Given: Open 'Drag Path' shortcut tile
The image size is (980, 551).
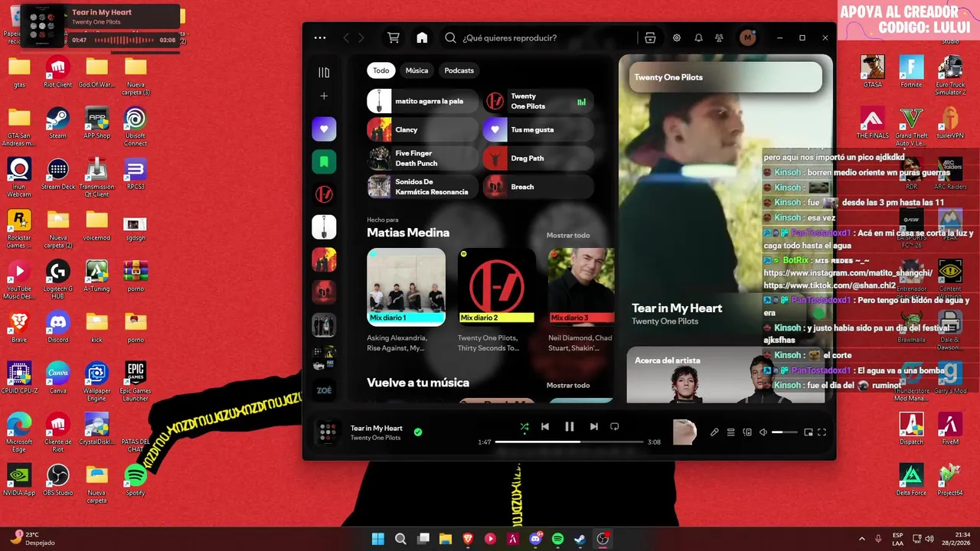Looking at the screenshot, I should pos(538,158).
